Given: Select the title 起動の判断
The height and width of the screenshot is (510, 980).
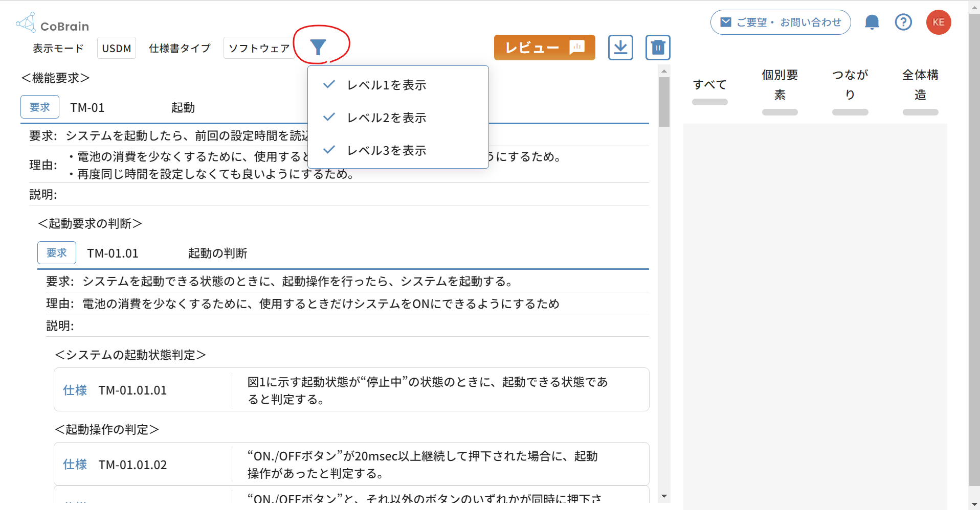Looking at the screenshot, I should [x=218, y=253].
